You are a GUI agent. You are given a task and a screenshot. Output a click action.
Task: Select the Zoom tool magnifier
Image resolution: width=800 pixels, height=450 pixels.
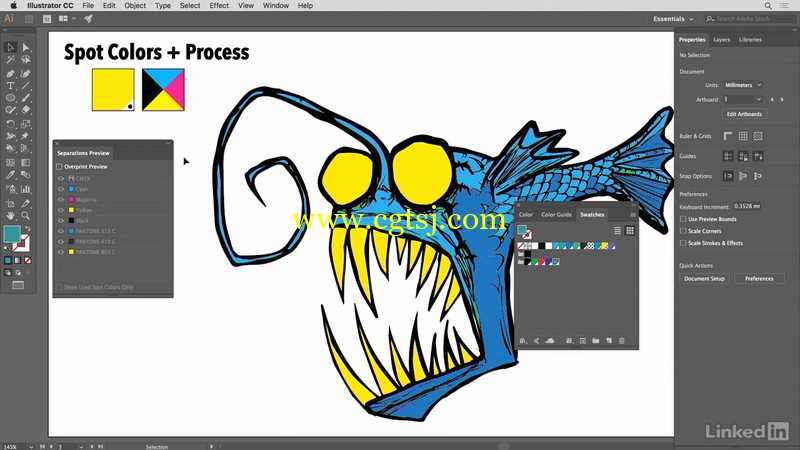coord(26,216)
